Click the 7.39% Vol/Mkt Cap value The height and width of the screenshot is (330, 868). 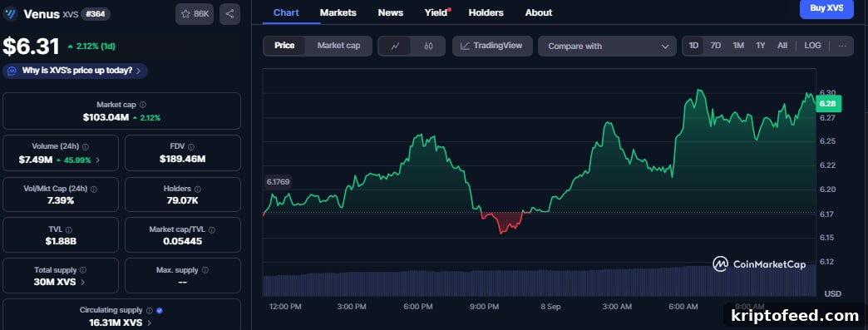pyautogui.click(x=61, y=200)
